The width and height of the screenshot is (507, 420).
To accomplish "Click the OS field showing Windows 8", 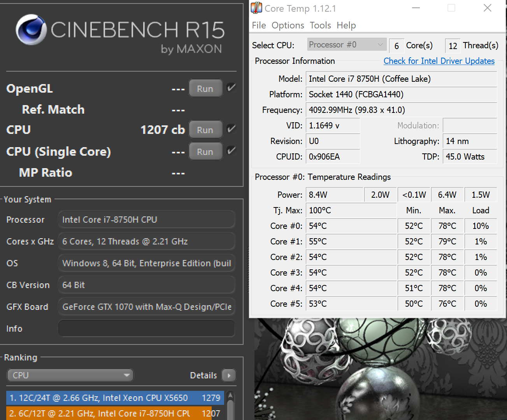I will (x=147, y=263).
